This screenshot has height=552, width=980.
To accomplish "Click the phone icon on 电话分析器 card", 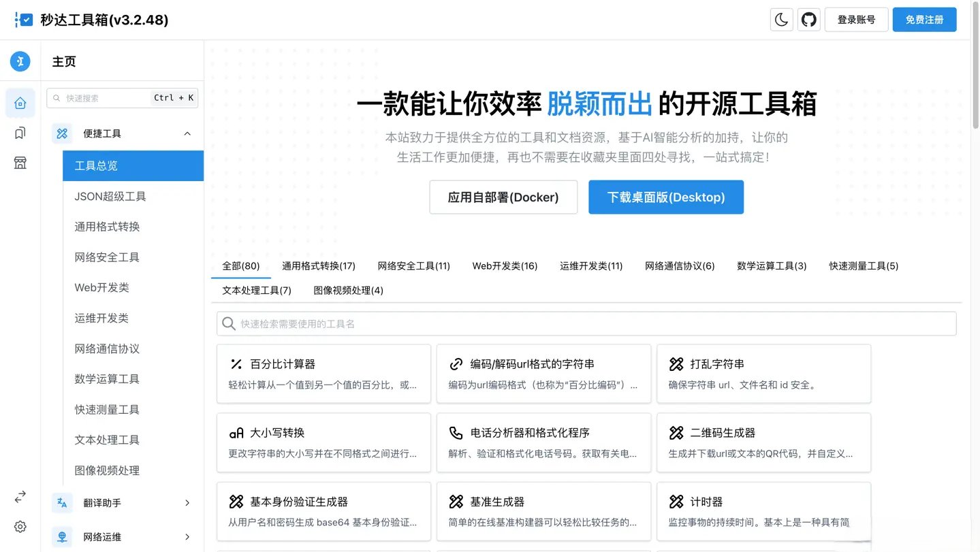I will pos(455,433).
